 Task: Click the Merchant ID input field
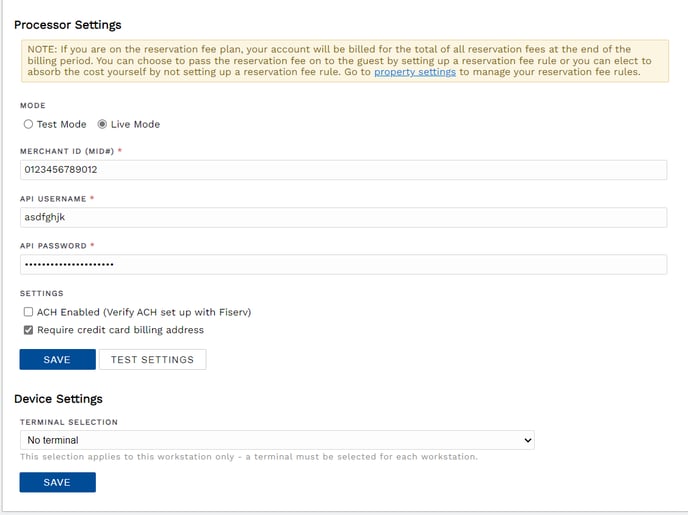(344, 170)
